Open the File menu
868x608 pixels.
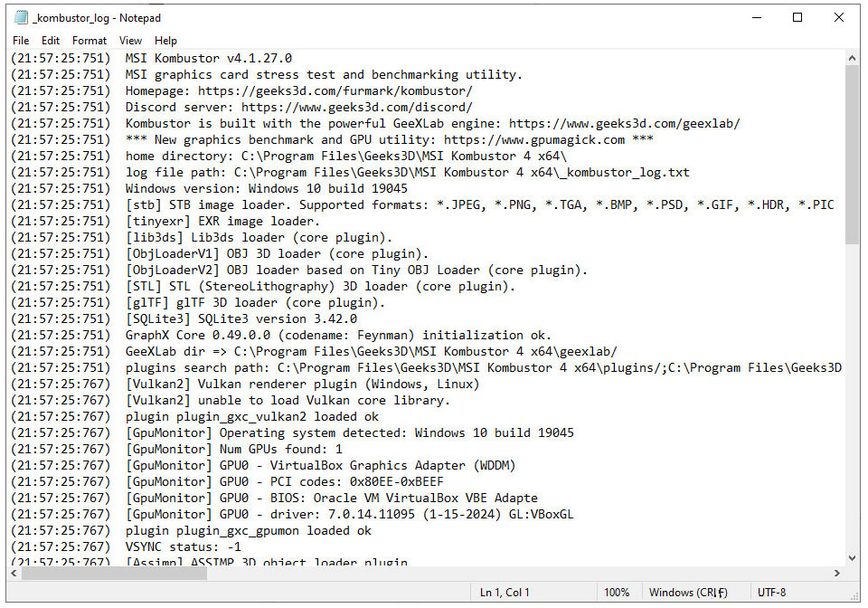pyautogui.click(x=21, y=41)
